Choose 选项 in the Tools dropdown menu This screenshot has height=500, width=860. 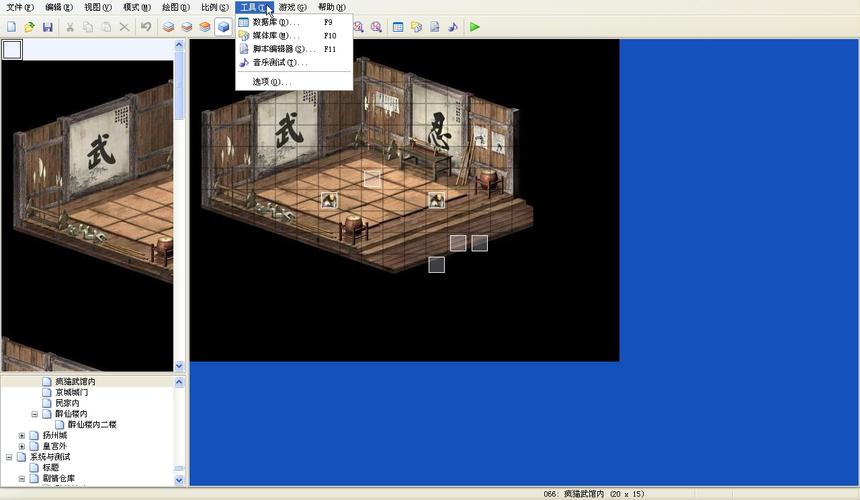point(271,82)
